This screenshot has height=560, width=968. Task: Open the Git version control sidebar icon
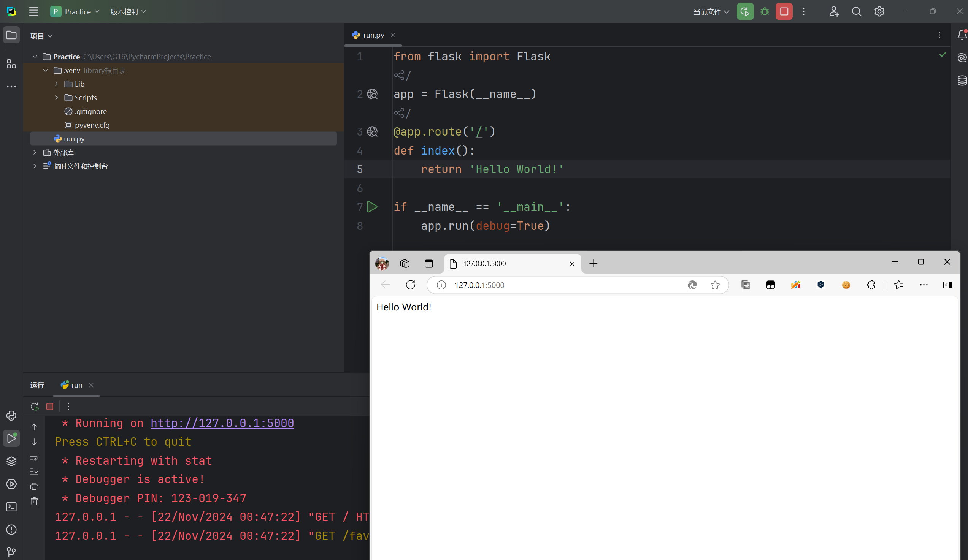click(x=11, y=552)
